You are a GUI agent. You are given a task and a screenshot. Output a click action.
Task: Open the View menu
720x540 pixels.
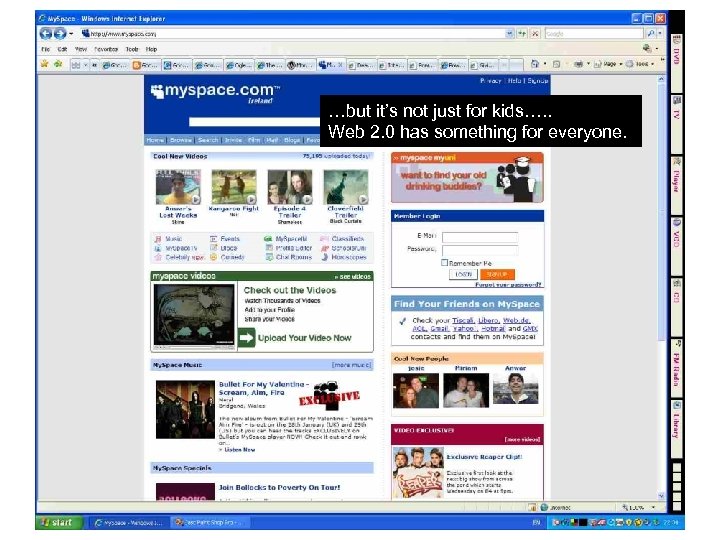(x=81, y=49)
